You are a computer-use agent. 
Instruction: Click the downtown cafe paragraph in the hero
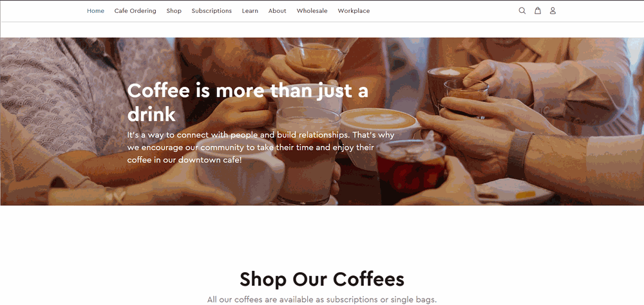pos(260,147)
